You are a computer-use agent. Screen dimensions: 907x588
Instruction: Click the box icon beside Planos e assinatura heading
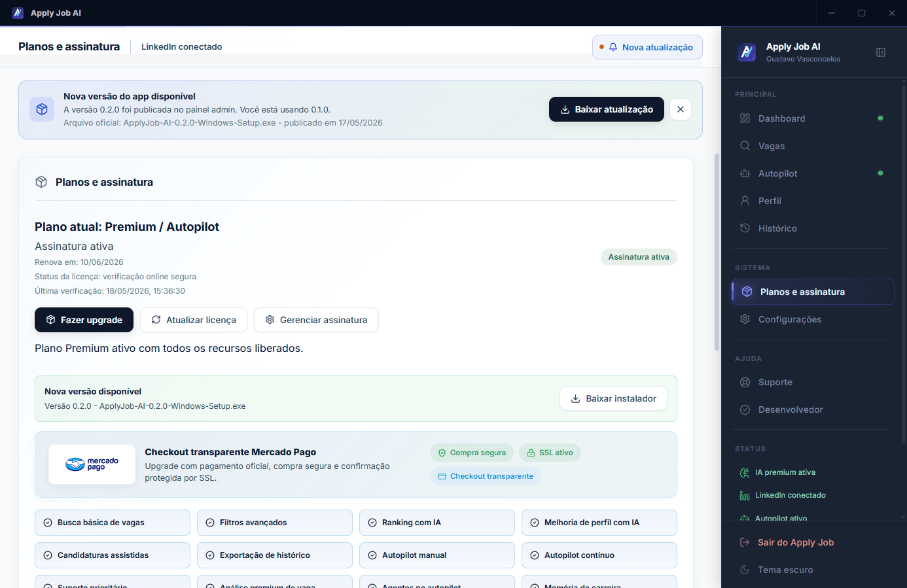41,182
